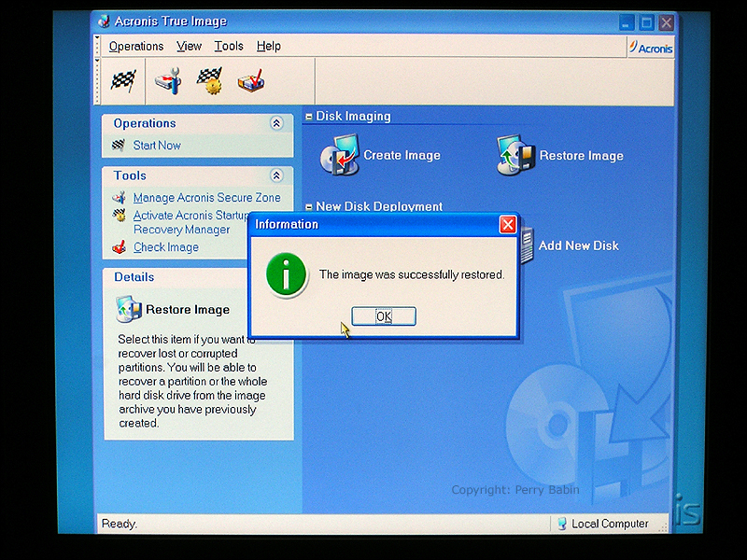This screenshot has width=747, height=560.
Task: Click Restore Image icon in Details panel
Action: pyautogui.click(x=129, y=309)
